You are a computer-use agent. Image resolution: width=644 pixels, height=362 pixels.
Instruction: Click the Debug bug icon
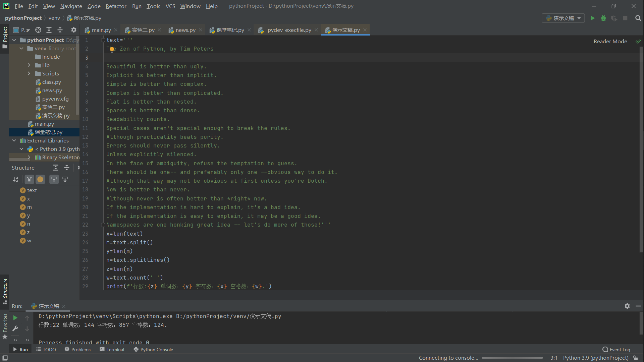tap(603, 18)
